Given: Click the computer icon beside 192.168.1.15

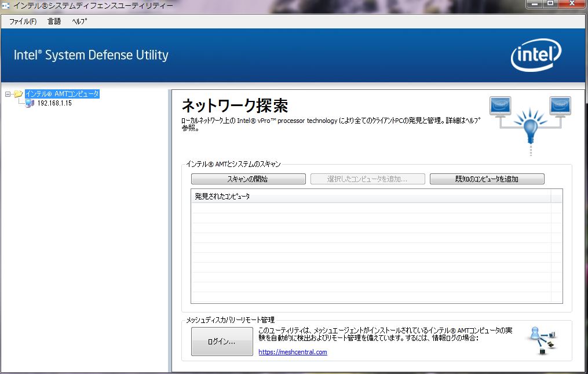Looking at the screenshot, I should click(x=29, y=103).
